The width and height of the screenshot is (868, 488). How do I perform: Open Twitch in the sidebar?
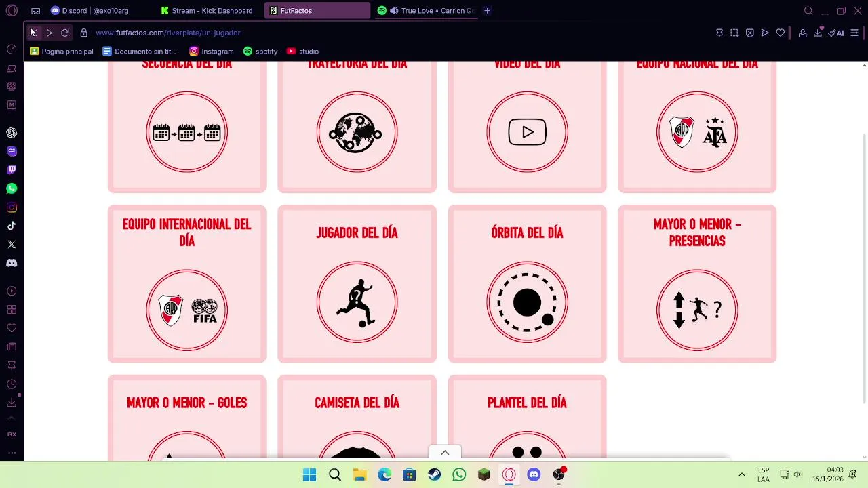pos(12,169)
